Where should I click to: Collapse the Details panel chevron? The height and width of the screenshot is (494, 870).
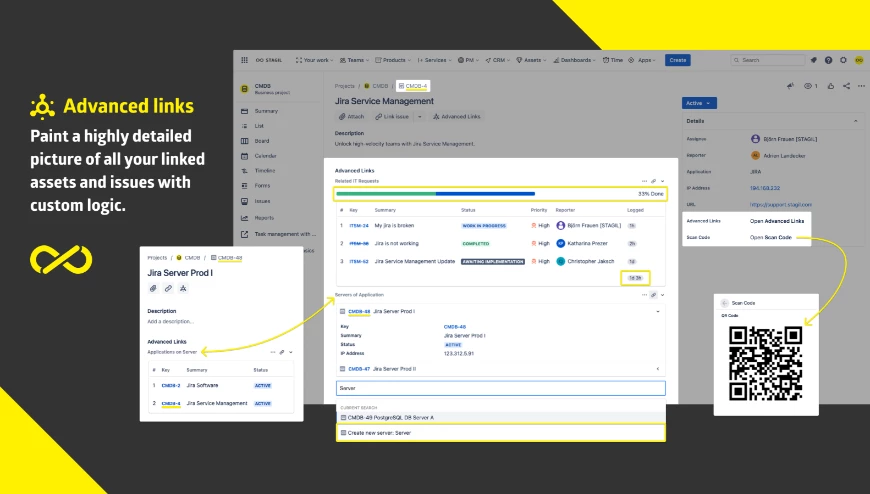[x=856, y=121]
